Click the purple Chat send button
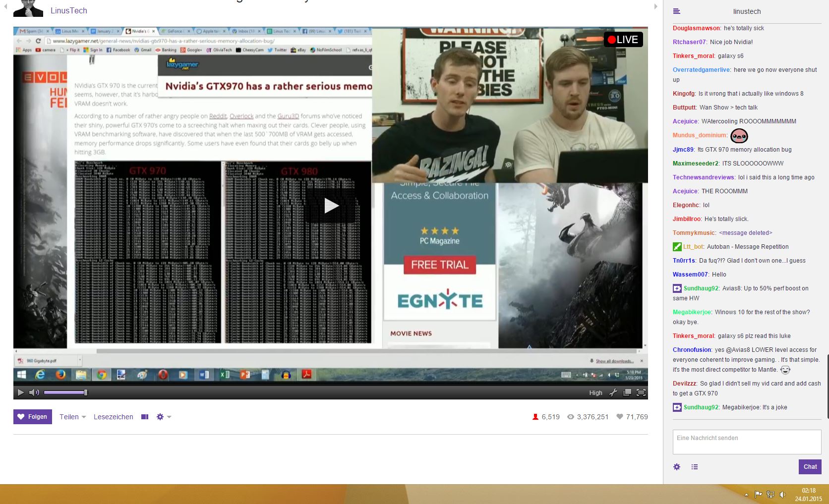Image resolution: width=829 pixels, height=504 pixels. click(x=810, y=467)
